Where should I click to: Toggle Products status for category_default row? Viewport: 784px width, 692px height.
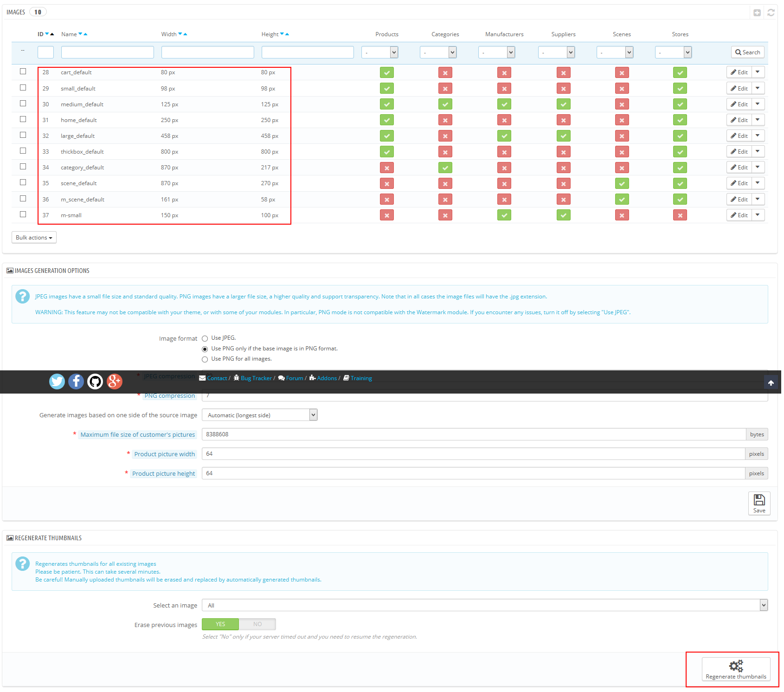tap(387, 168)
